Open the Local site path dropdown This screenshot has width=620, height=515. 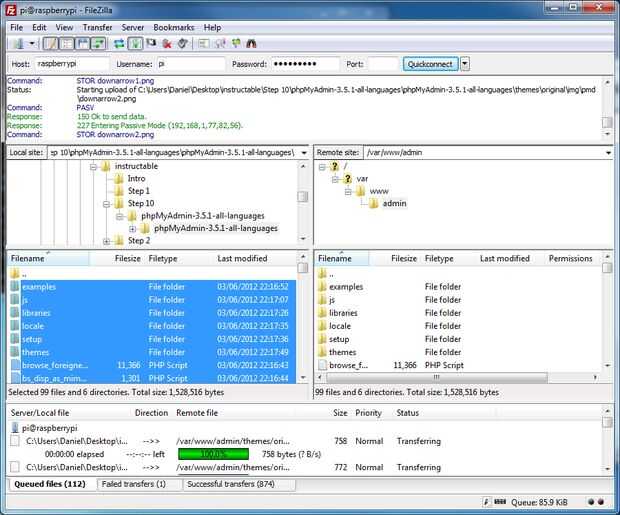point(304,153)
